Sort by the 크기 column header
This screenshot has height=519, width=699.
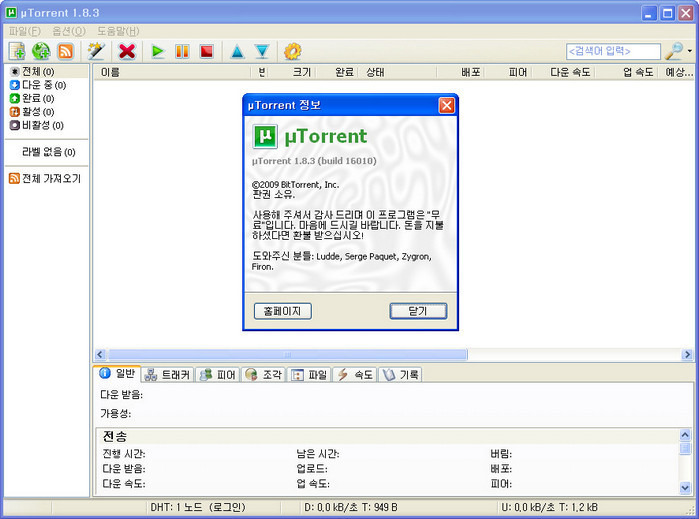[292, 72]
